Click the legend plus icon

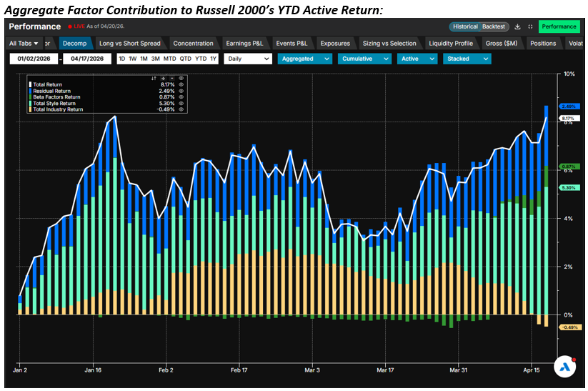[163, 77]
